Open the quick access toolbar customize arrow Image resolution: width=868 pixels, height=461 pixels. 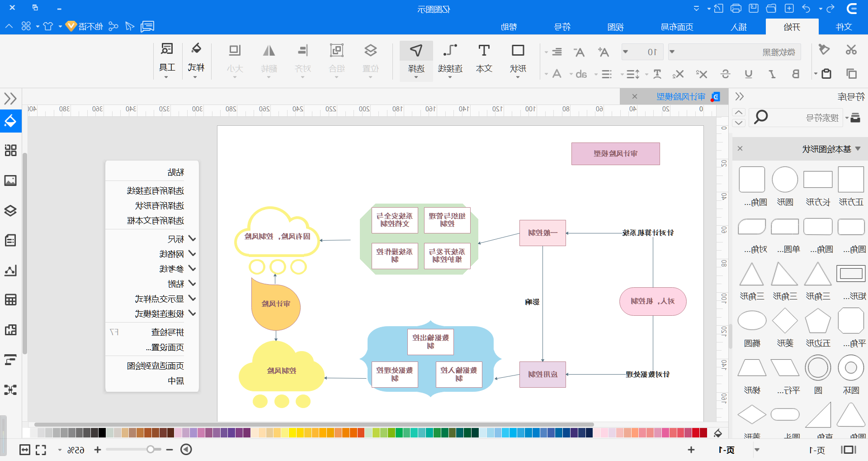(696, 9)
